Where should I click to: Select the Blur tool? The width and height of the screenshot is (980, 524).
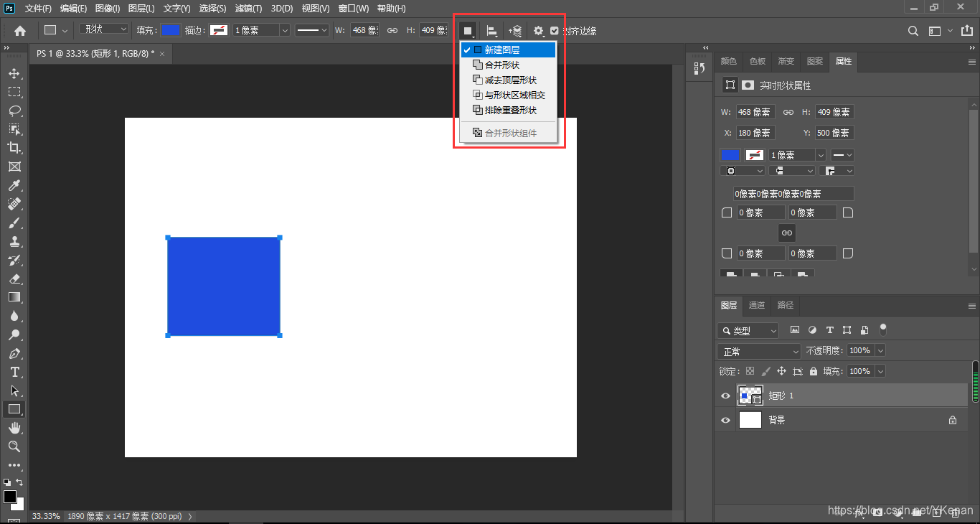[14, 316]
